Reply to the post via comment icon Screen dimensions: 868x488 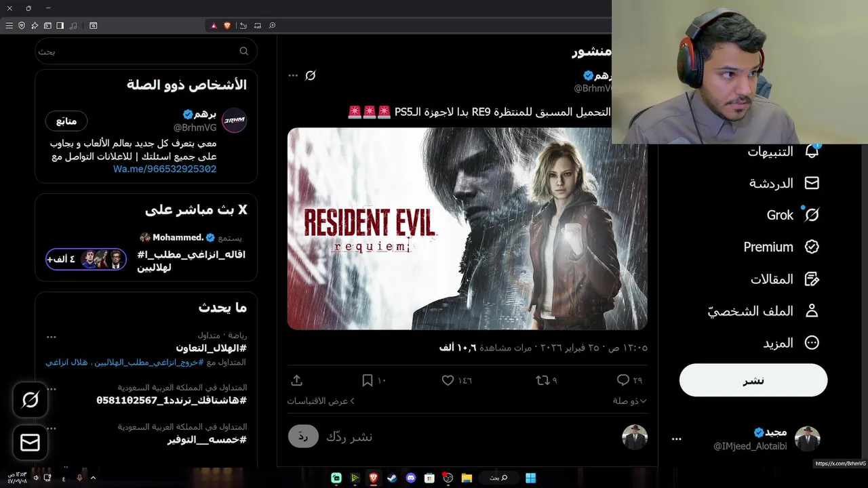(623, 380)
